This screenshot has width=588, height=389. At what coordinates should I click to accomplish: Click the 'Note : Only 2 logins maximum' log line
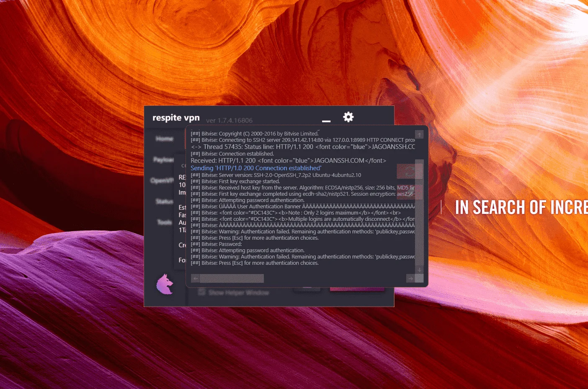296,213
